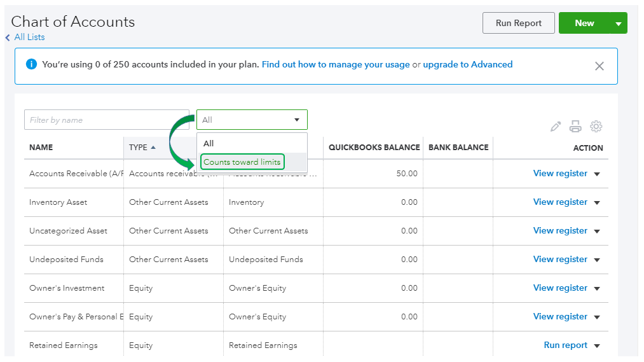The height and width of the screenshot is (362, 644).
Task: Click the blue info icon in banner
Action: click(31, 64)
